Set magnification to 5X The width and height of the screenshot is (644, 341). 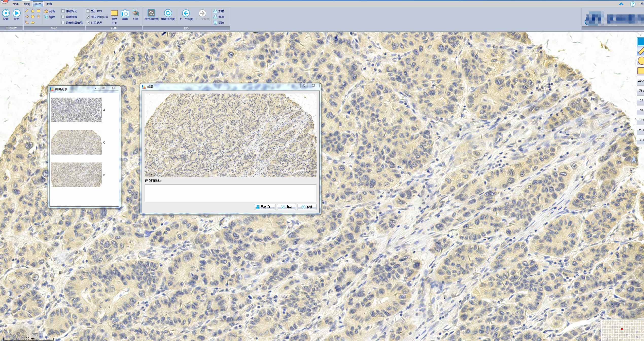pyautogui.click(x=641, y=110)
